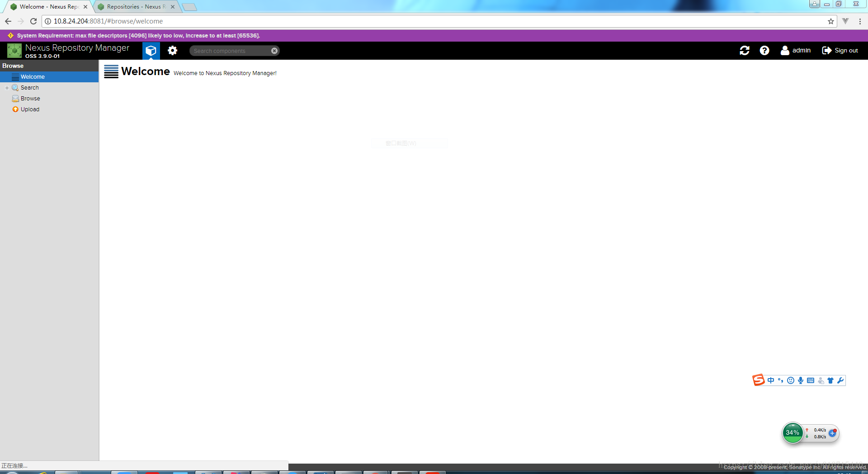Click the Browse panel header
This screenshot has width=868, height=474.
coord(49,66)
